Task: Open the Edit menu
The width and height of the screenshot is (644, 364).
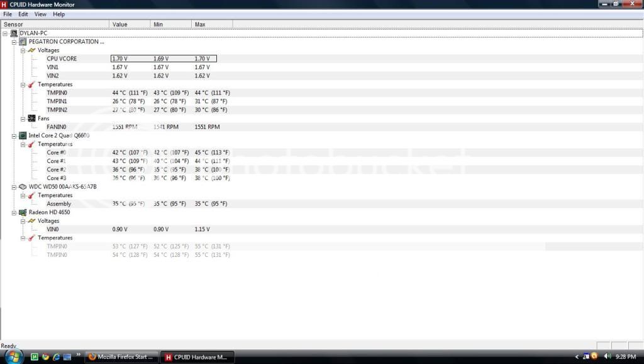Action: tap(23, 14)
